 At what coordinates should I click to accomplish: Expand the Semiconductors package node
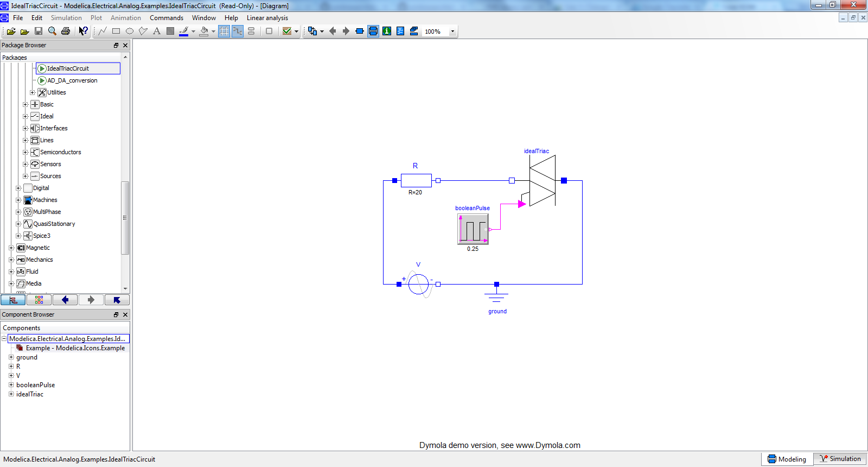25,152
